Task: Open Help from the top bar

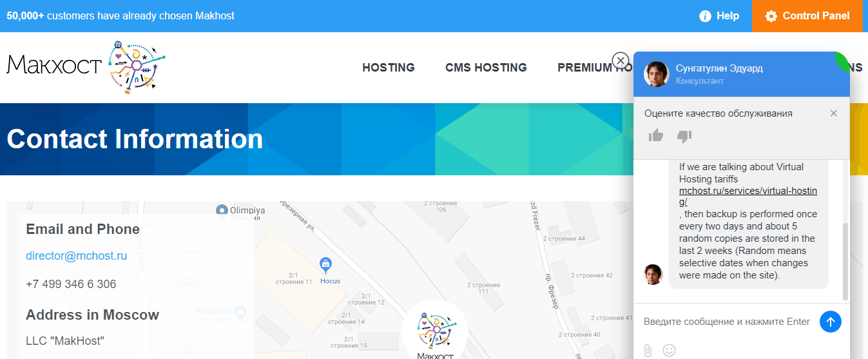Action: point(719,15)
